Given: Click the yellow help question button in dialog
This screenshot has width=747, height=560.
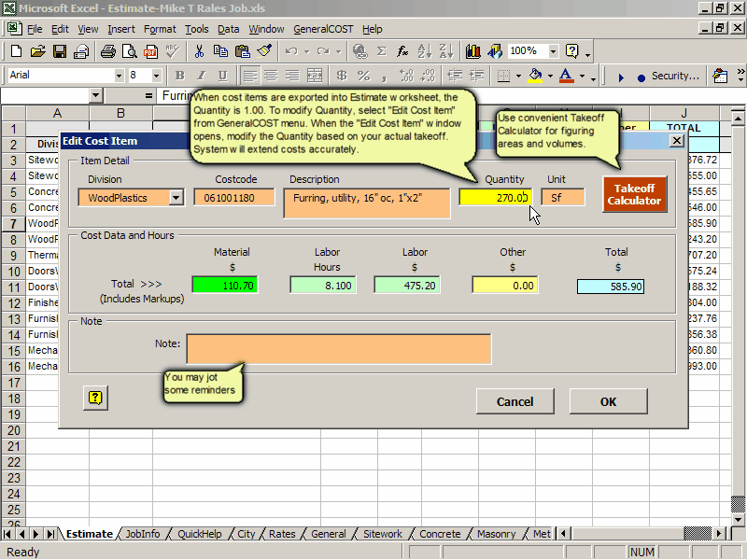Looking at the screenshot, I should coord(95,398).
